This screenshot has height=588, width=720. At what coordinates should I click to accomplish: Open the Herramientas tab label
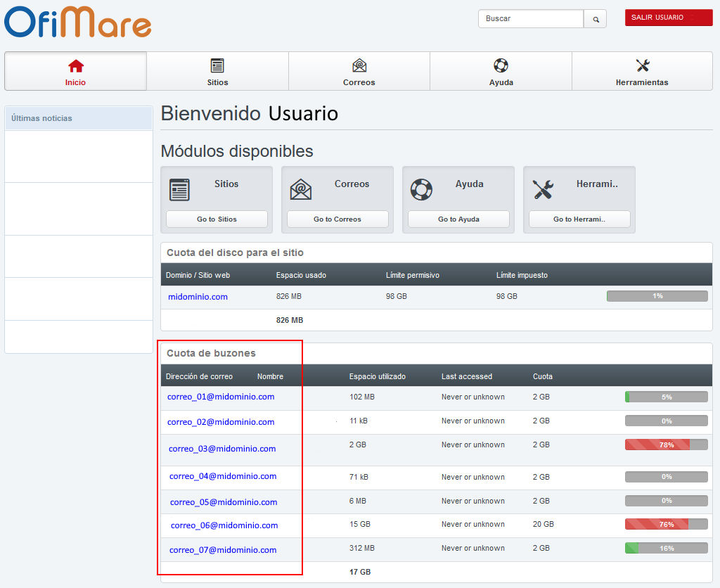click(x=642, y=83)
